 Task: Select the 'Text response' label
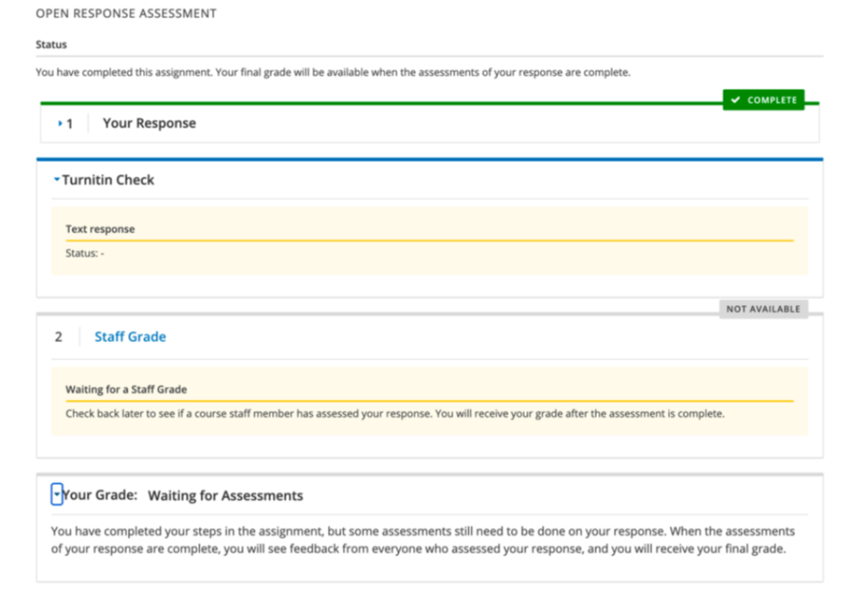point(100,229)
